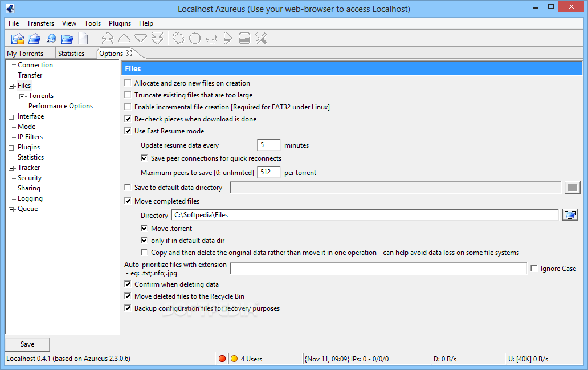Select Security in the options tree
Viewport: 588px width, 370px height.
pyautogui.click(x=30, y=178)
